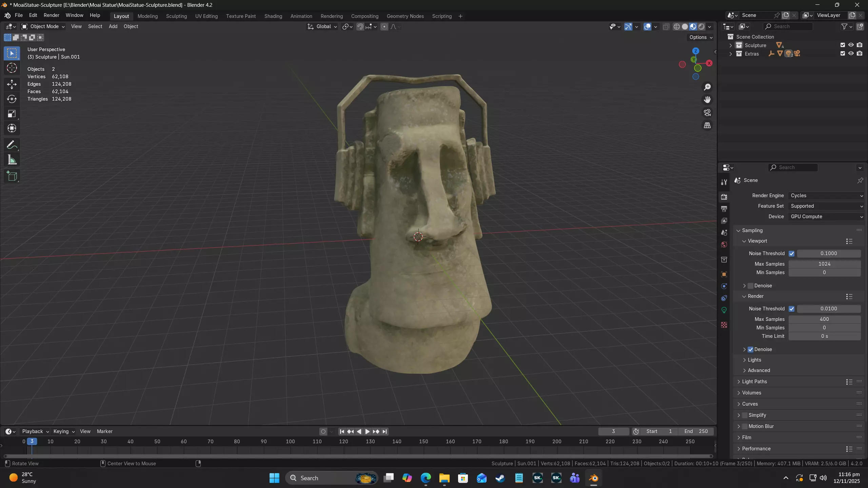Image resolution: width=868 pixels, height=488 pixels.
Task: Click the viewport Options button
Action: (x=701, y=37)
